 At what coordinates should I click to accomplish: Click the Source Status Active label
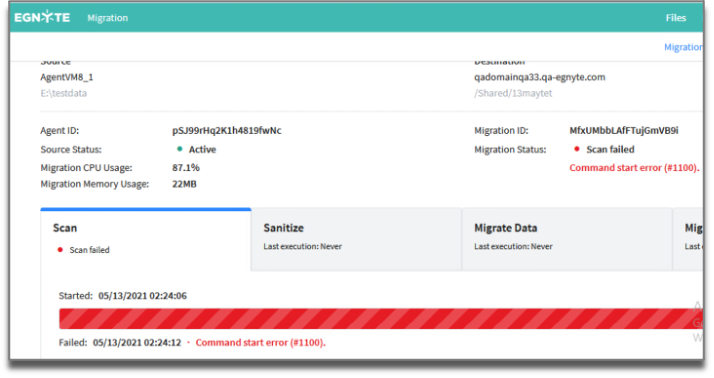pos(203,149)
